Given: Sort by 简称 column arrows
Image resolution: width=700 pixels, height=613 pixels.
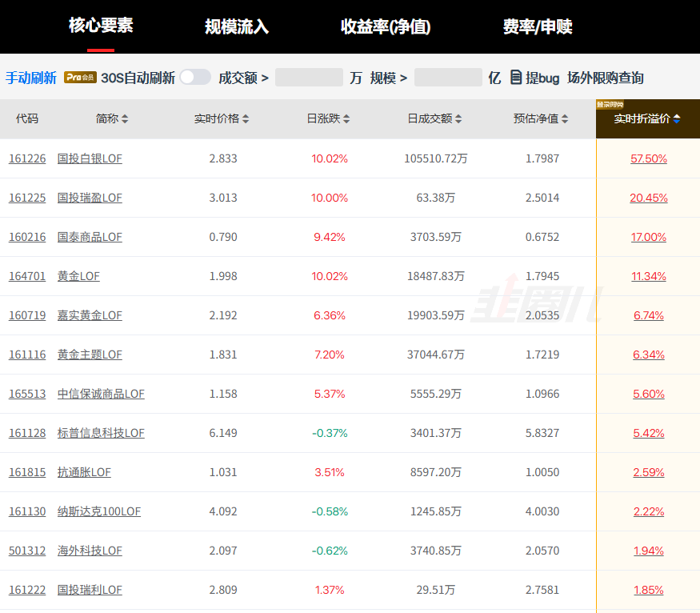Looking at the screenshot, I should [x=125, y=118].
